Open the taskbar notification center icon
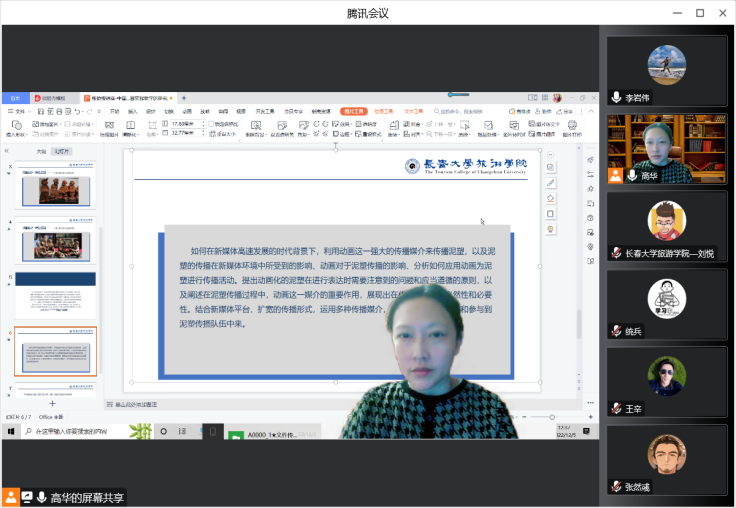This screenshot has height=508, width=736. 586,431
